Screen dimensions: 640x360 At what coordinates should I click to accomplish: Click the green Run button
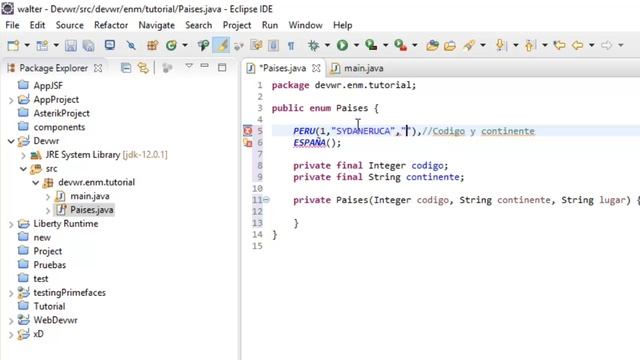point(342,45)
